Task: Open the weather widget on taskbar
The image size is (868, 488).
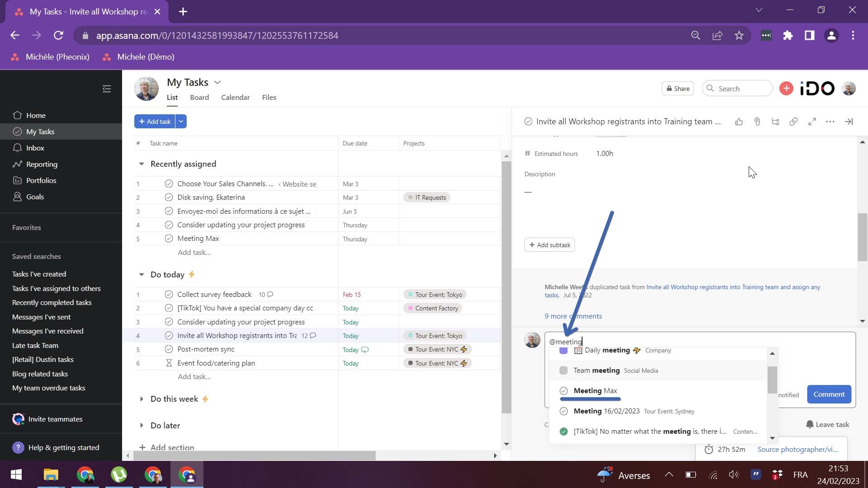Action: point(623,475)
